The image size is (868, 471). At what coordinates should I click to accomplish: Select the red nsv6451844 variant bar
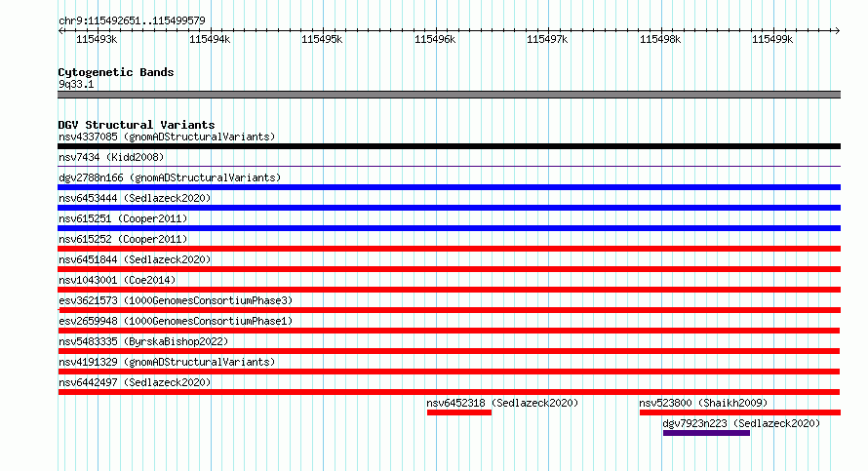tap(449, 269)
